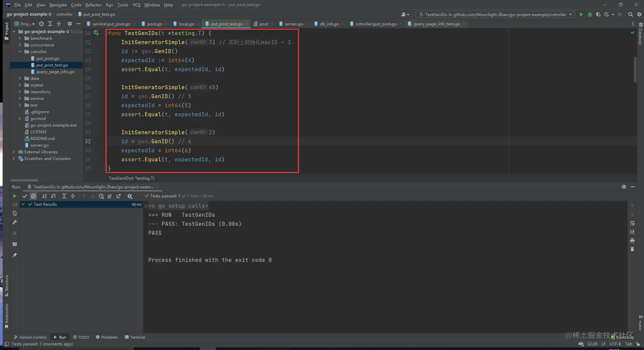644x350 pixels.
Task: Open the Project view dropdown
Action: (25, 24)
